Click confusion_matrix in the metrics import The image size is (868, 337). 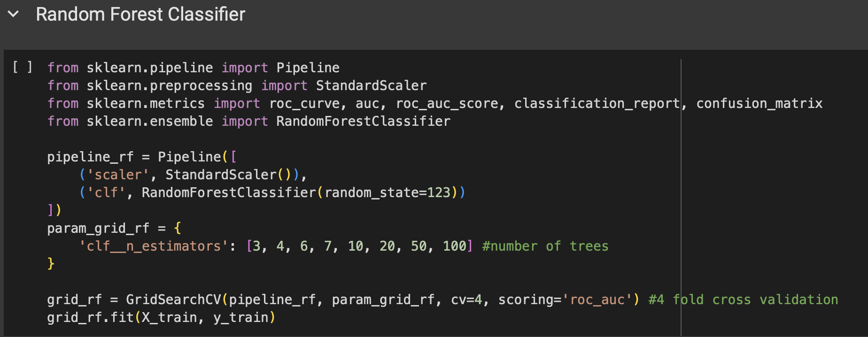tap(759, 103)
